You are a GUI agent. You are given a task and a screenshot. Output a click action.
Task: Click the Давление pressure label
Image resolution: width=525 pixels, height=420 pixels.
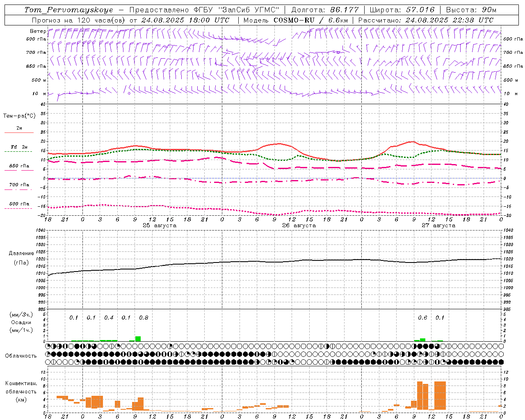[x=21, y=253]
